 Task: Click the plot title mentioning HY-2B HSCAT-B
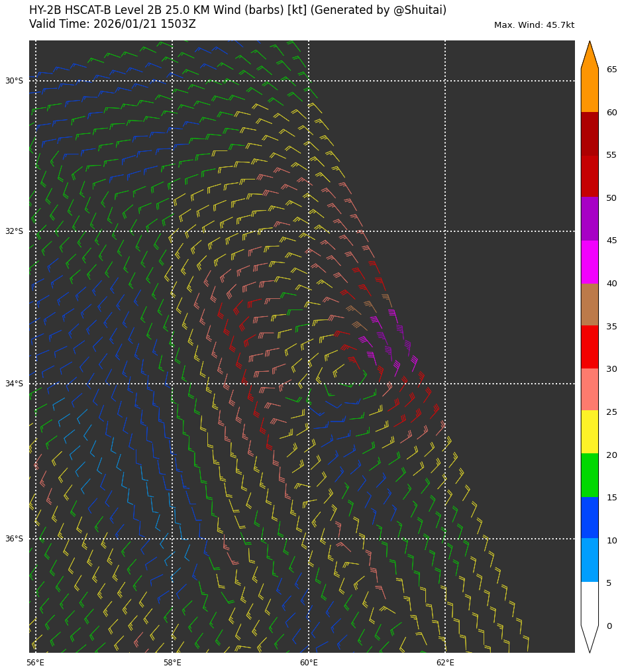click(238, 10)
